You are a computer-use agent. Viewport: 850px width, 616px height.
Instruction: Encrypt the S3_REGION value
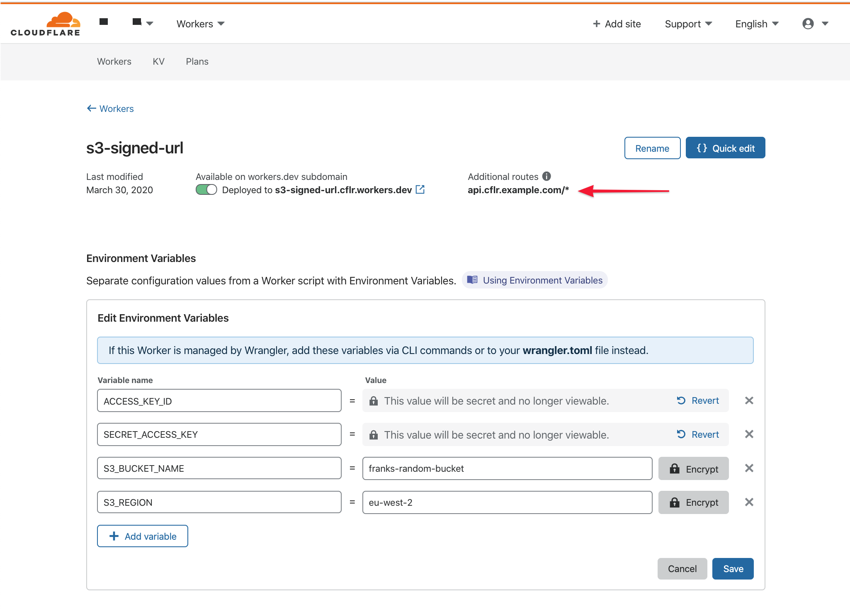(693, 502)
